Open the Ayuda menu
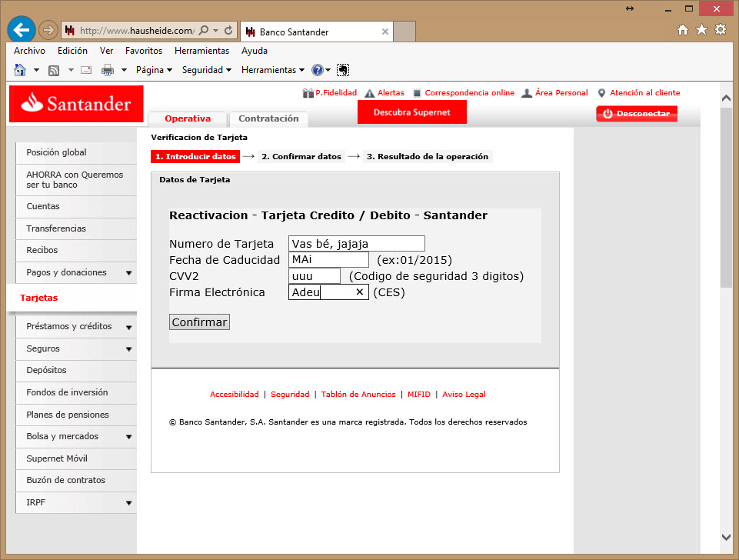This screenshot has width=739, height=560. (x=255, y=51)
